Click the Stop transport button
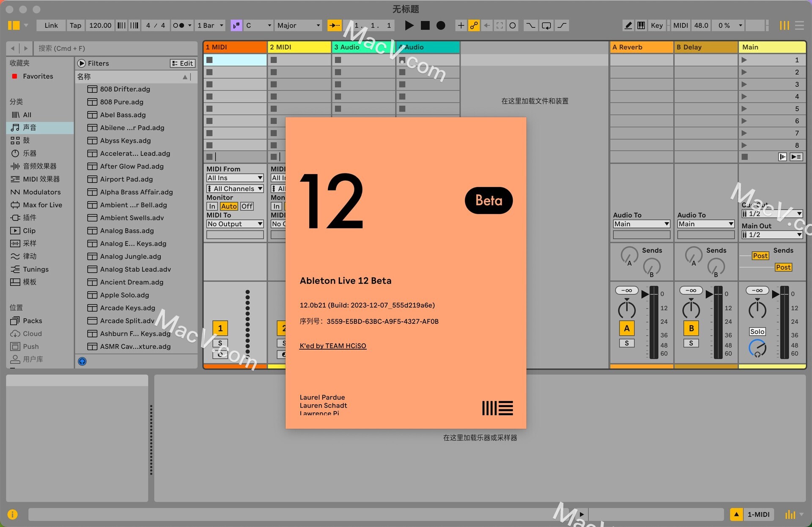 pyautogui.click(x=425, y=25)
